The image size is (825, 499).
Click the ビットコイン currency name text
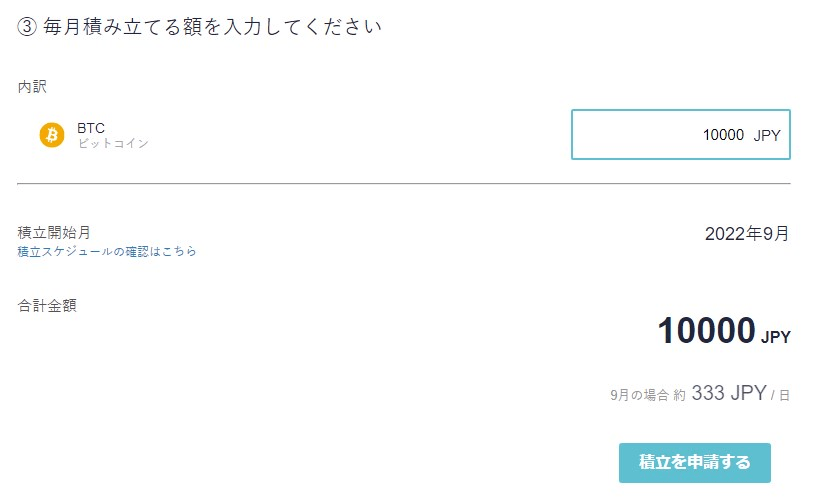113,143
